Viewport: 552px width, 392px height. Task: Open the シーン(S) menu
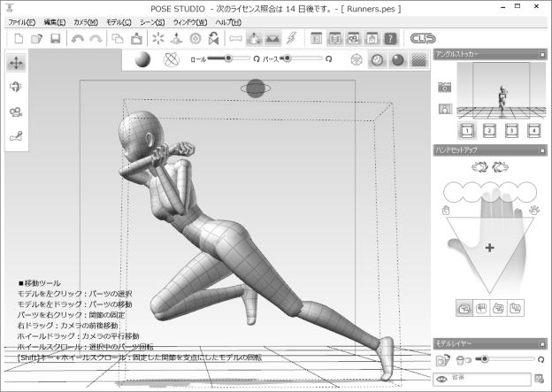click(152, 22)
